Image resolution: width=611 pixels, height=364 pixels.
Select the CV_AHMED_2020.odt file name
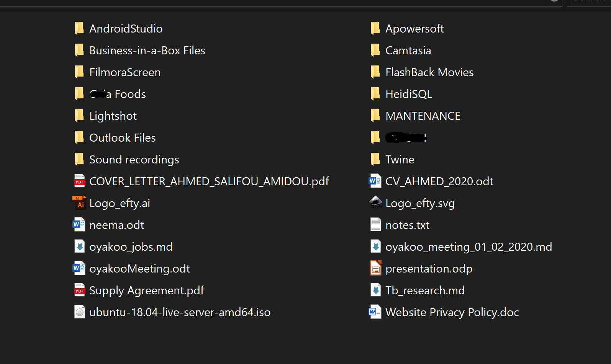(x=439, y=181)
